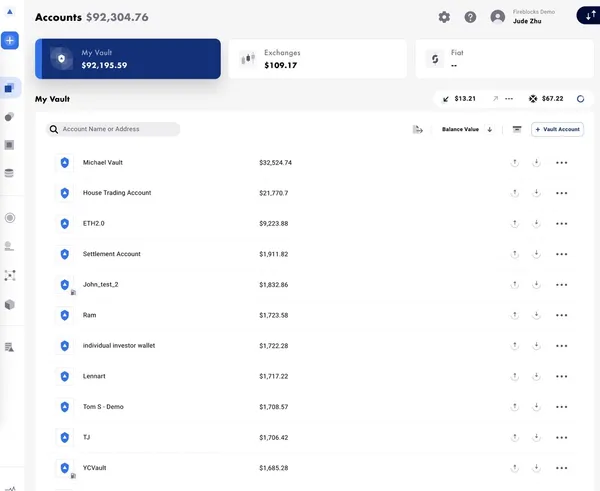
Task: Click the blue plus button in sidebar
Action: [10, 41]
